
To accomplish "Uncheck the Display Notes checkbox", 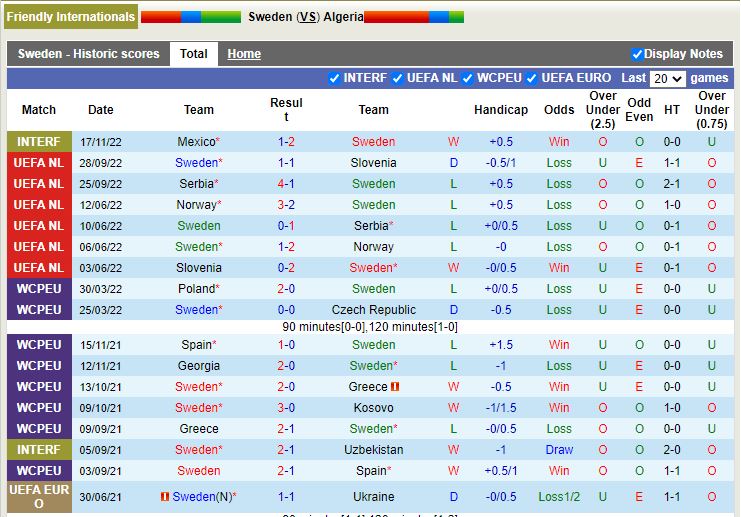I will coord(637,54).
